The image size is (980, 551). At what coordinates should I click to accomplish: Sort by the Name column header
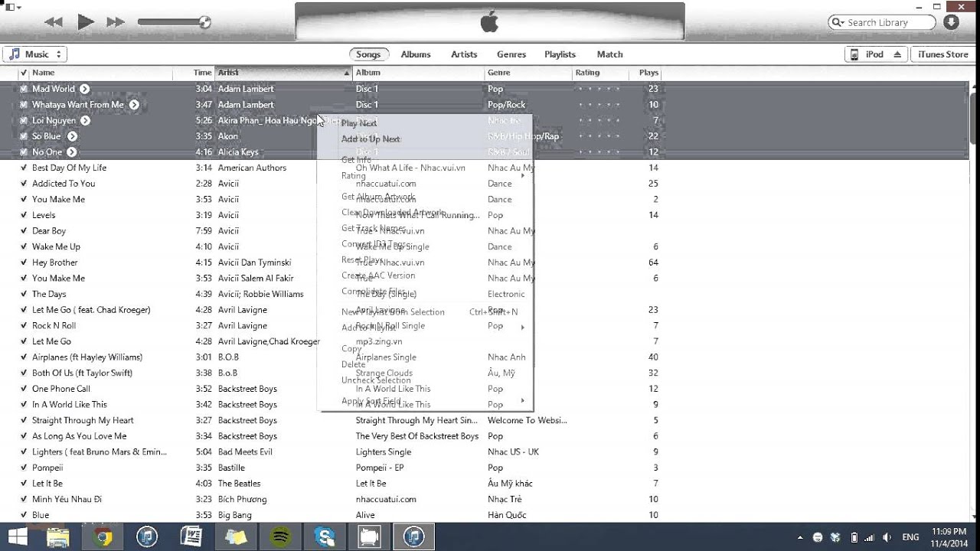click(x=100, y=73)
